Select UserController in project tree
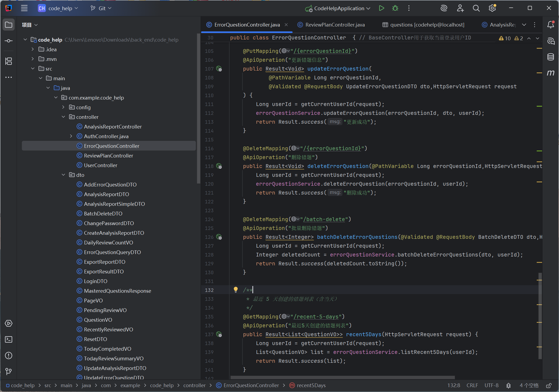This screenshot has height=392, width=559. click(100, 165)
